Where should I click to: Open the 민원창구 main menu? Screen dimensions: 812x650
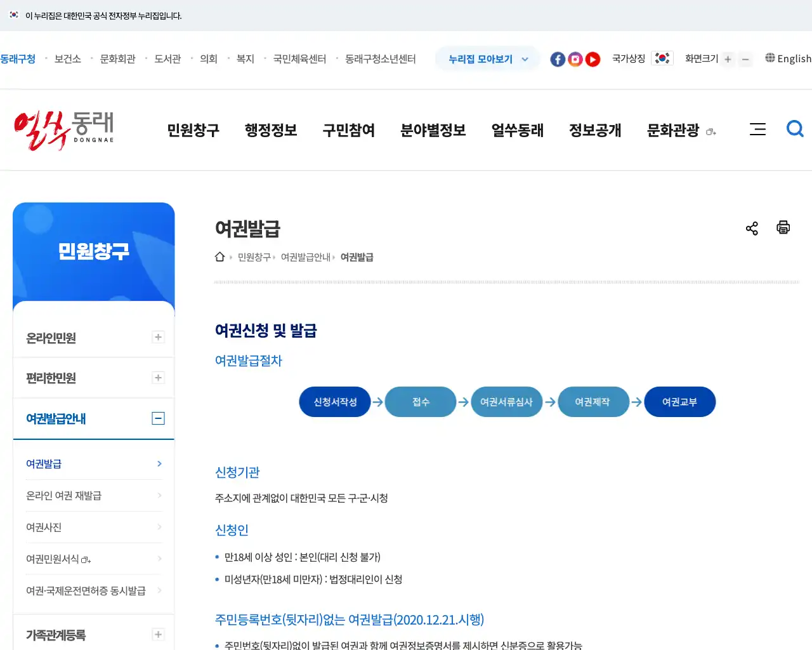click(x=193, y=130)
